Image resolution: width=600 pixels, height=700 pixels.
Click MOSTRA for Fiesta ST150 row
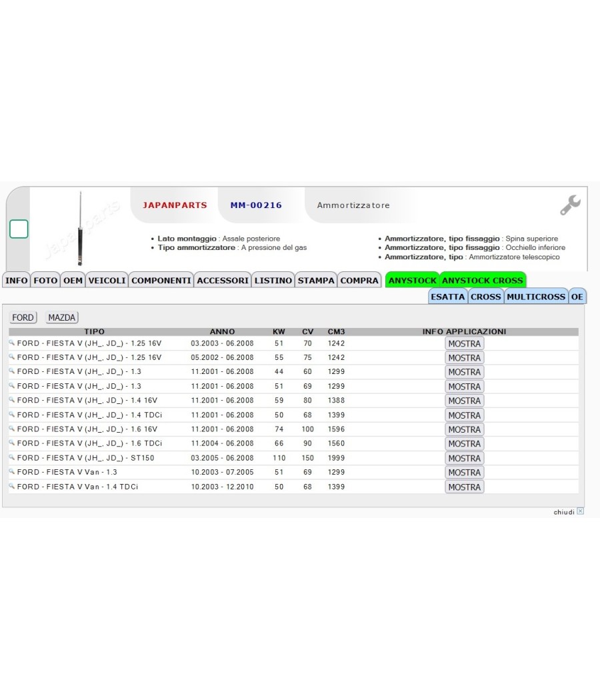pyautogui.click(x=464, y=458)
